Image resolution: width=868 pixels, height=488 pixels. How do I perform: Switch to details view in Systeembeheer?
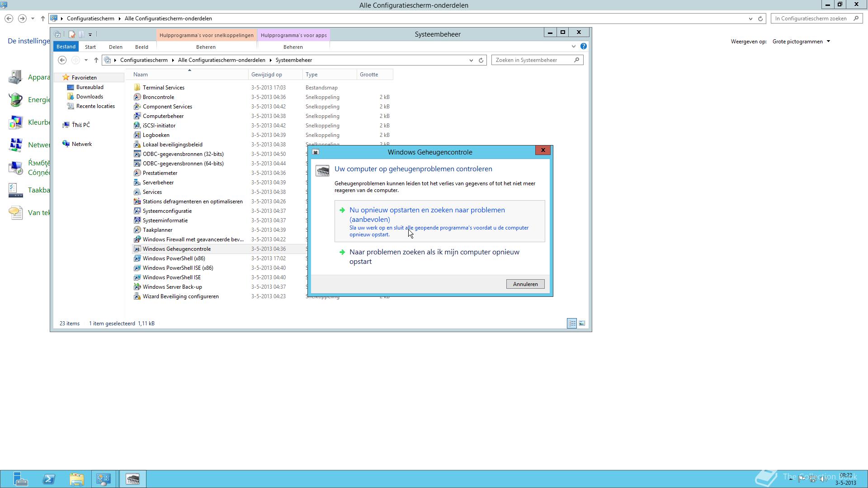click(x=572, y=323)
